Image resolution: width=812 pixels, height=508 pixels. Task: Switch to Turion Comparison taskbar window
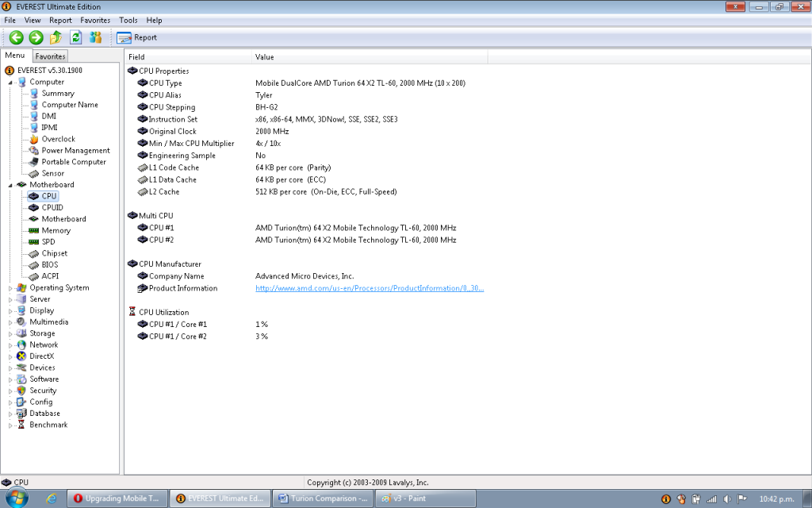(x=323, y=498)
